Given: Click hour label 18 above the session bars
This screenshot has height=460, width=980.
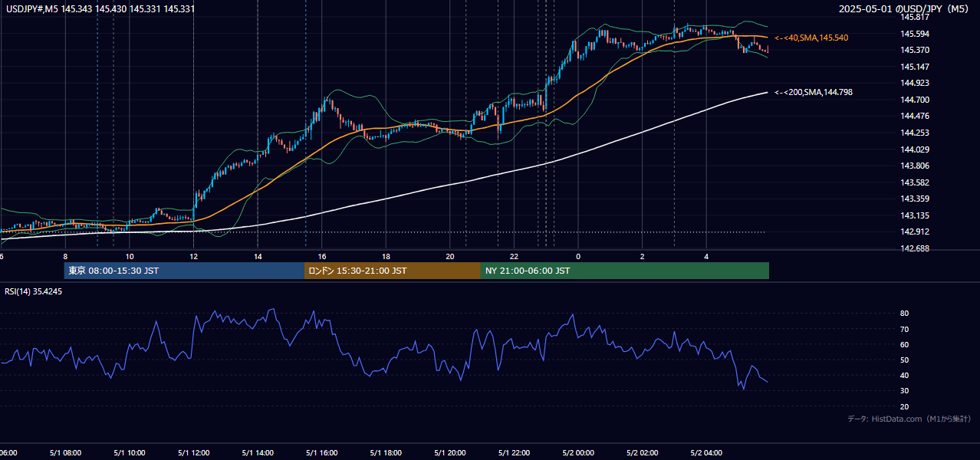Looking at the screenshot, I should pos(386,256).
